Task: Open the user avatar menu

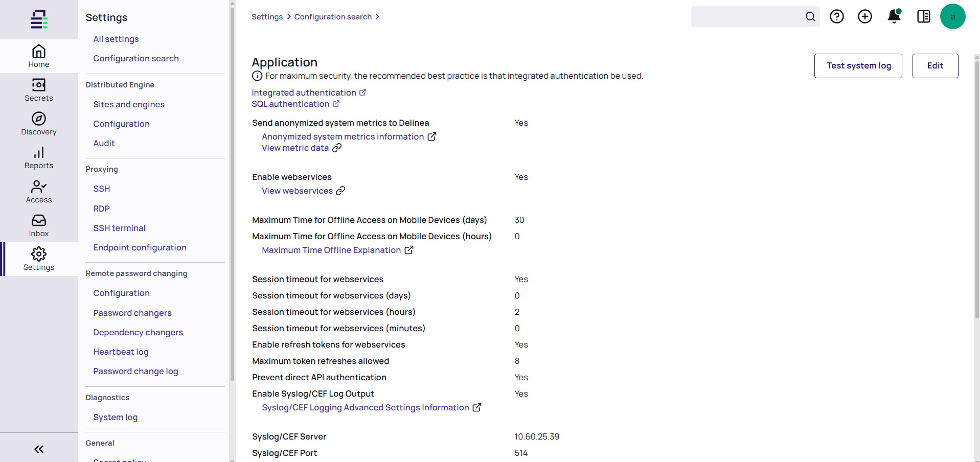Action: (x=952, y=17)
